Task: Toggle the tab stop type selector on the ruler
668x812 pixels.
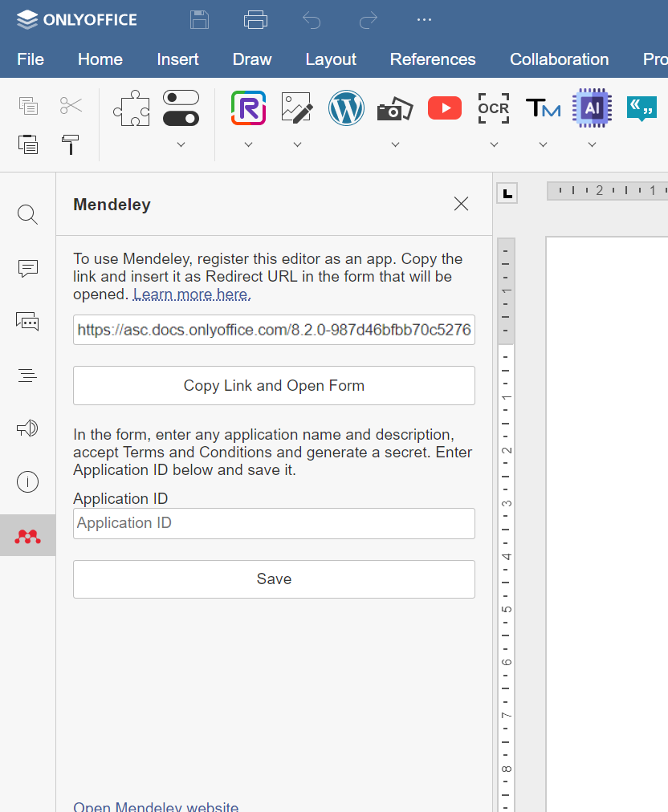Action: click(x=507, y=193)
